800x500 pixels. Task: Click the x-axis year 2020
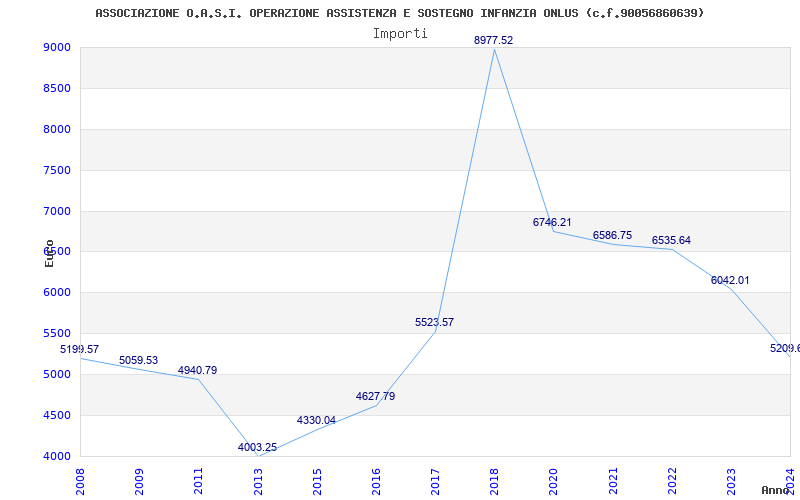pyautogui.click(x=554, y=481)
